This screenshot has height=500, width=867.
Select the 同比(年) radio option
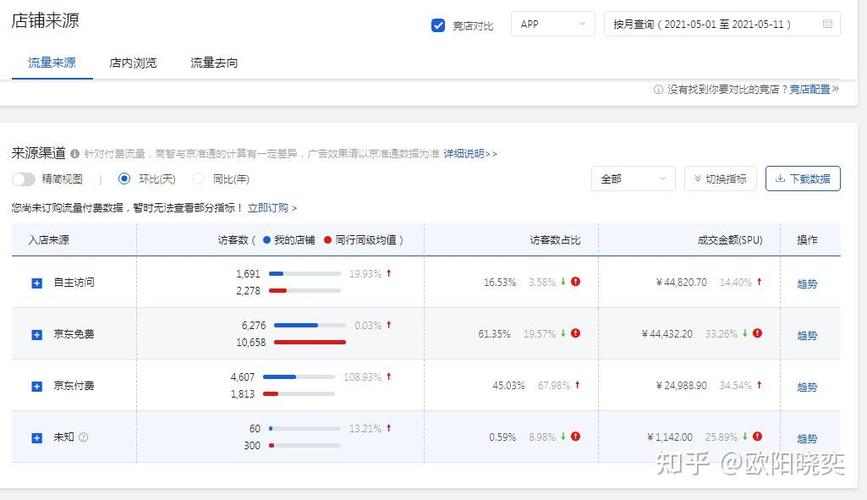(x=199, y=179)
